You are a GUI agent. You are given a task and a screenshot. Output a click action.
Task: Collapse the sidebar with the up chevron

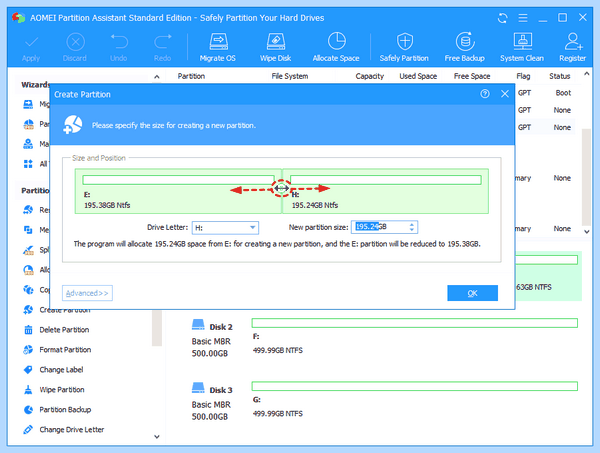point(157,77)
